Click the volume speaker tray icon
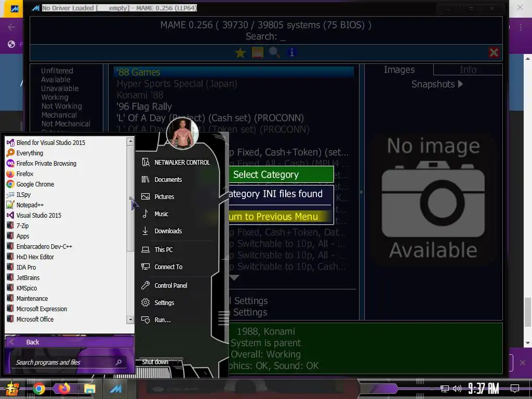 (457, 389)
